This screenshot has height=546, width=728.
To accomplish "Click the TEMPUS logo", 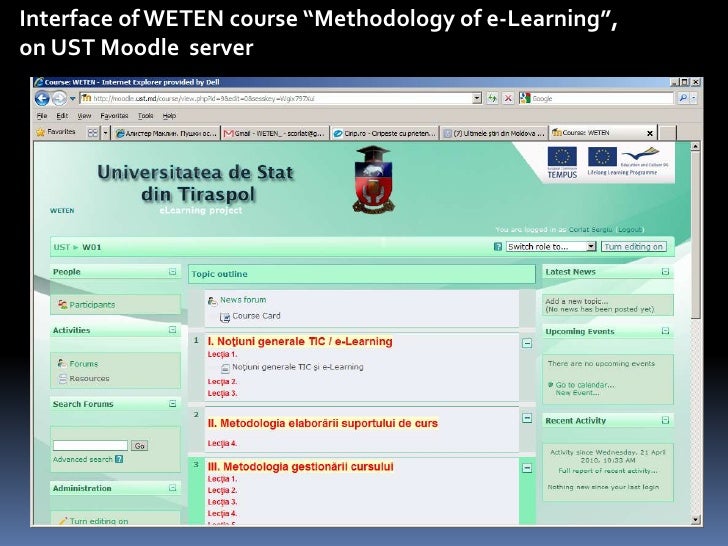I will [x=562, y=162].
